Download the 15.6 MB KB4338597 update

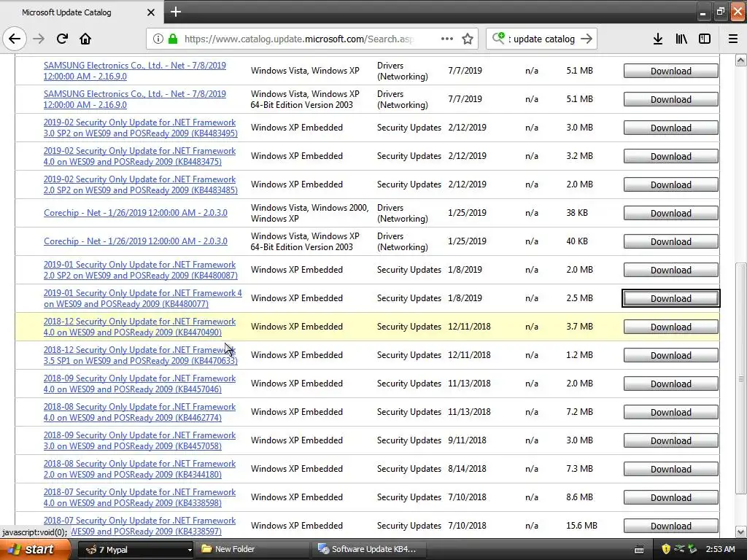point(671,526)
